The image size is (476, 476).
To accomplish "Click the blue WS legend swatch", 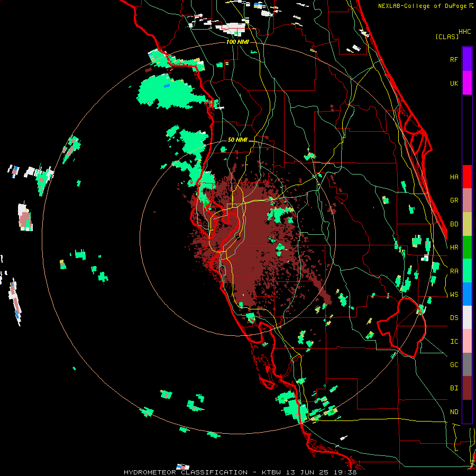I will click(467, 294).
